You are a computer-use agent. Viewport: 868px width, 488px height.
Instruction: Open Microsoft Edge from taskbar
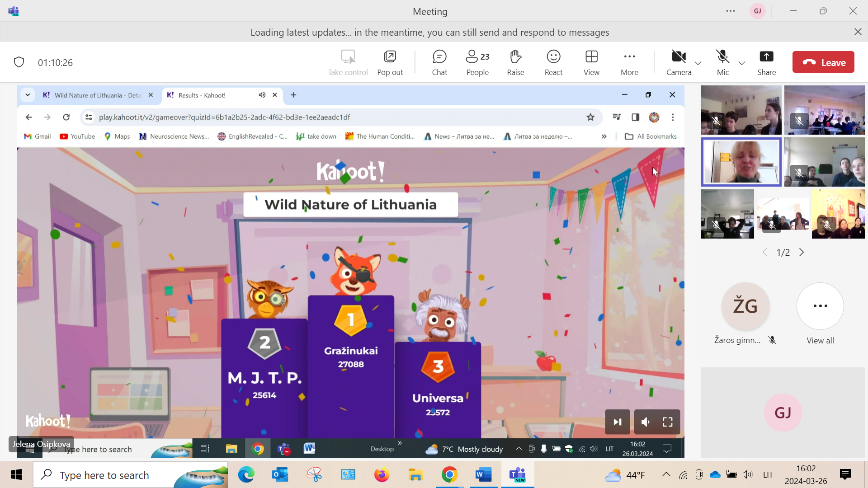click(246, 475)
